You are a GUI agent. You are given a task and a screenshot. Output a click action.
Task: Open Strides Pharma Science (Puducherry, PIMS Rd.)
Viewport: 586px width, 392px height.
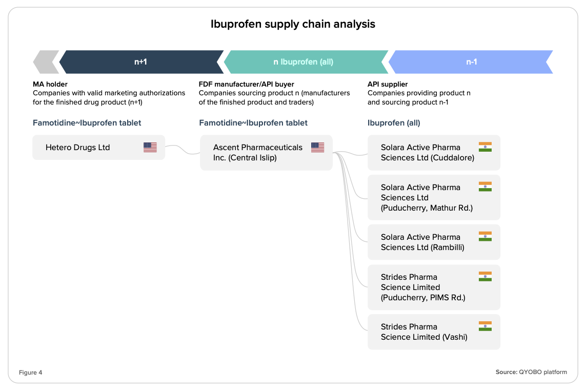coord(434,287)
